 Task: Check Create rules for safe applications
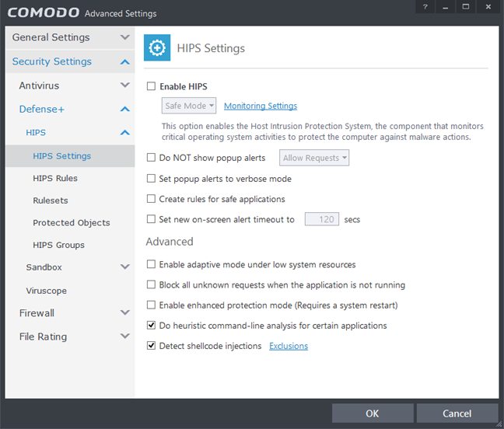click(151, 199)
